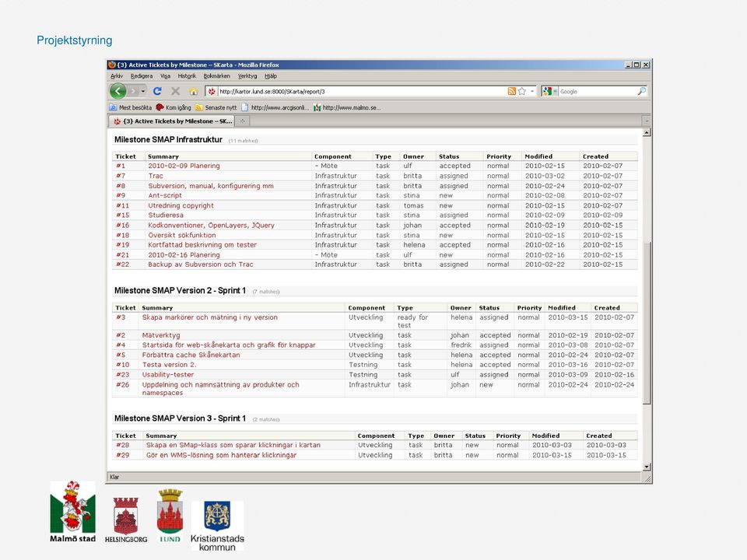The width and height of the screenshot is (747, 560).
Task: Open the Senaste nytt bookmark feed
Action: pos(216,107)
